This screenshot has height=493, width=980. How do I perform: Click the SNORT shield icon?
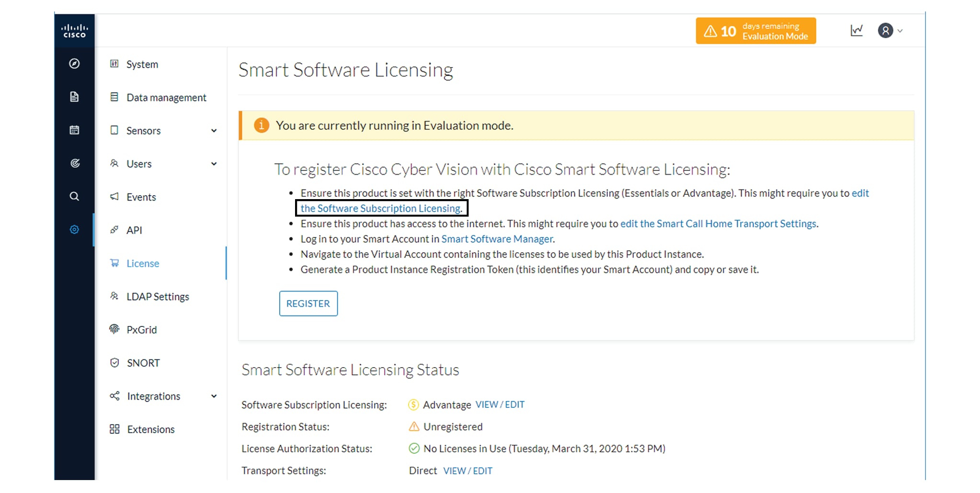114,362
